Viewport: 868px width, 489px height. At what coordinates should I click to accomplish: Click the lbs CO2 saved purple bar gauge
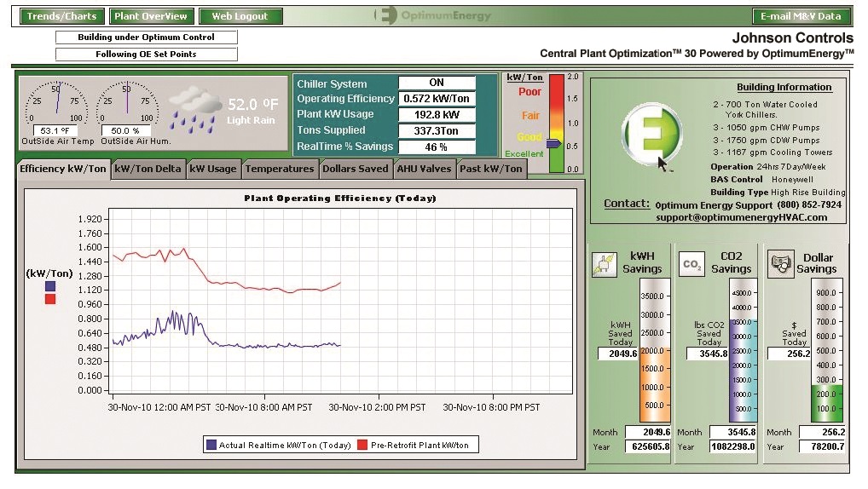pos(743,349)
